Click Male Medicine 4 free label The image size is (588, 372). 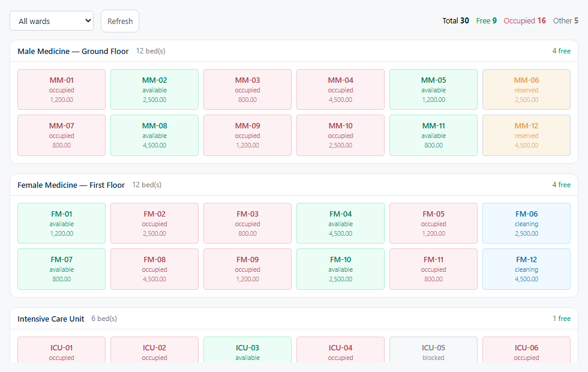click(562, 51)
